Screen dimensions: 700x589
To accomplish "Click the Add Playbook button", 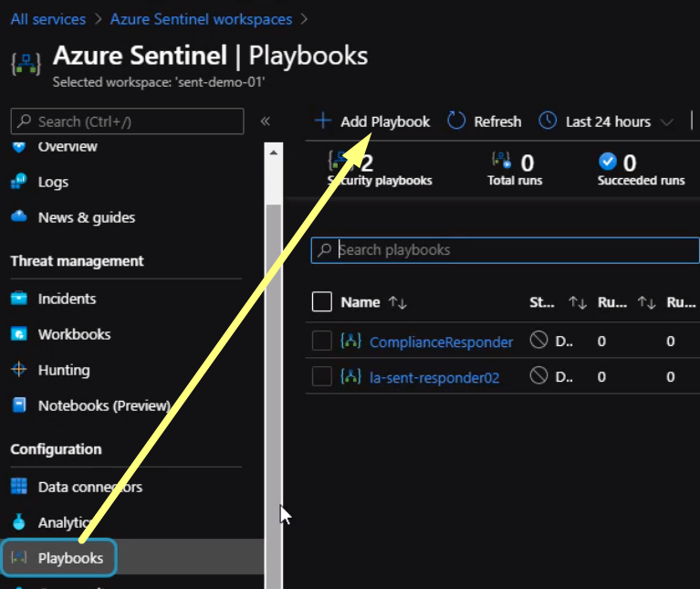I will pyautogui.click(x=372, y=121).
